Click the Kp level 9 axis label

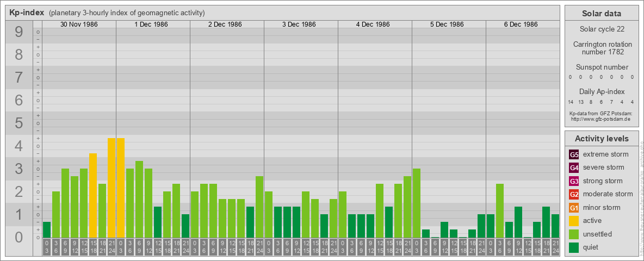point(19,33)
